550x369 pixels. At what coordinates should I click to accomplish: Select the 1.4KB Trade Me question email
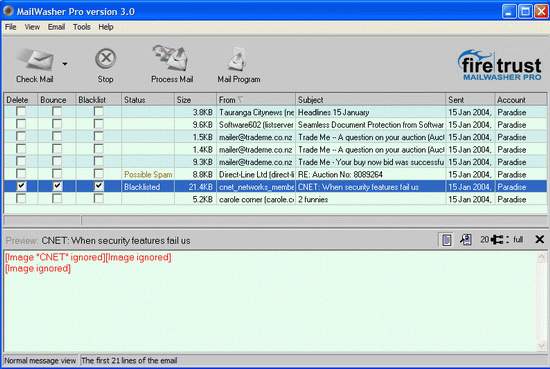(x=275, y=150)
